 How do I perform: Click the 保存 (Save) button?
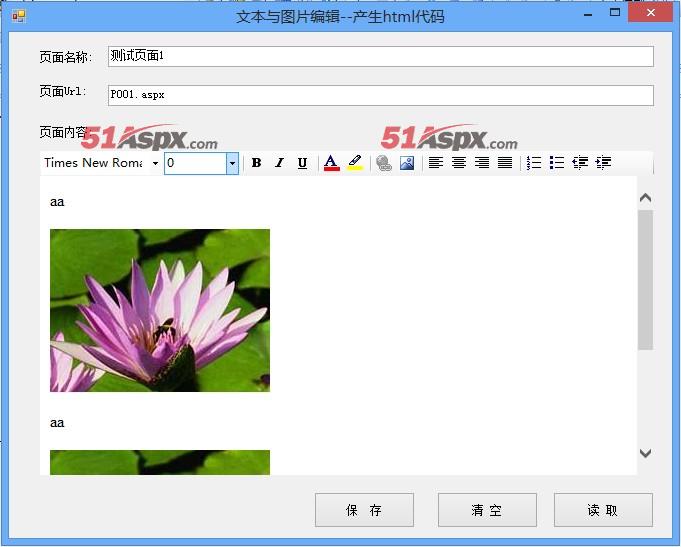pos(364,510)
